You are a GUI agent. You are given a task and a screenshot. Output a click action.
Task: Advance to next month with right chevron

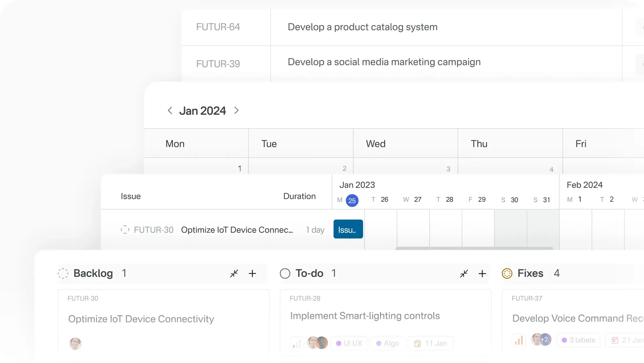click(237, 110)
